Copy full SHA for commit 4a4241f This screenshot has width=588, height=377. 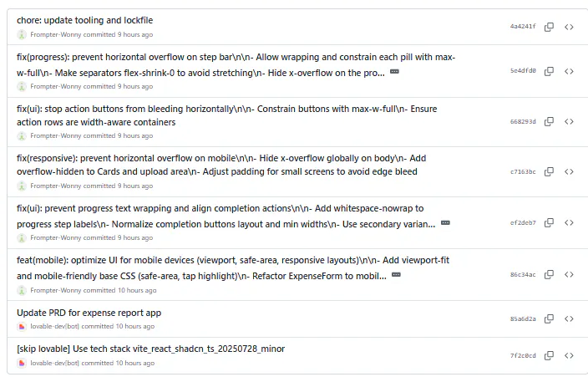click(x=549, y=27)
